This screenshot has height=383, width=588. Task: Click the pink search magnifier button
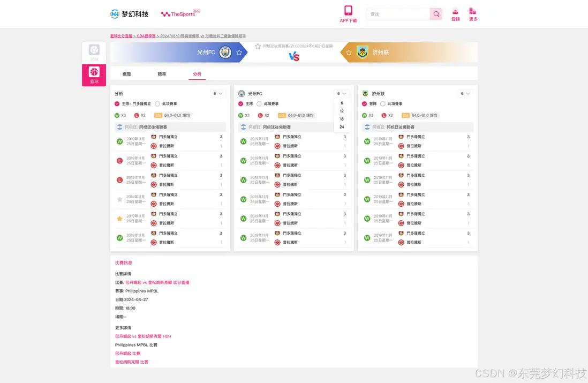436,14
